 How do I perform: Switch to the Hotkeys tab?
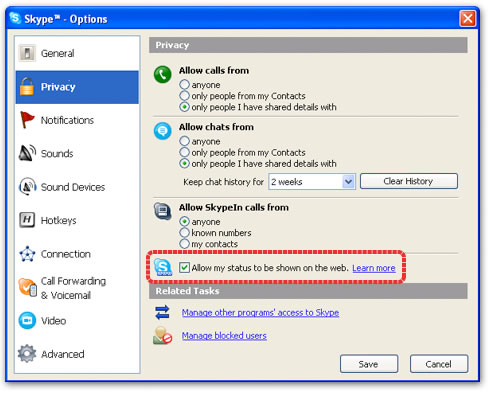77,220
